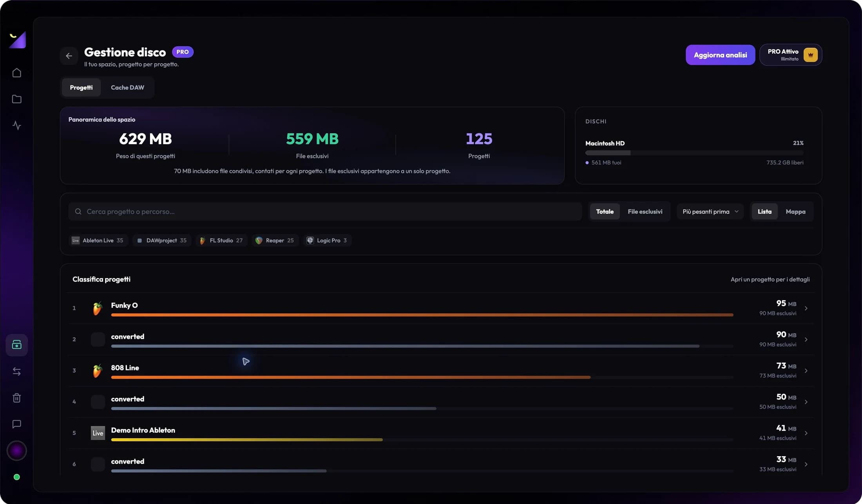
Task: Click the purple profile avatar
Action: 16,451
